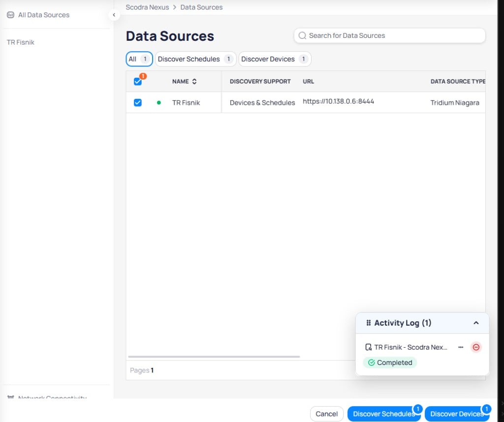Click the discovery document icon in Activity Log
This screenshot has height=422, width=504.
click(x=368, y=347)
